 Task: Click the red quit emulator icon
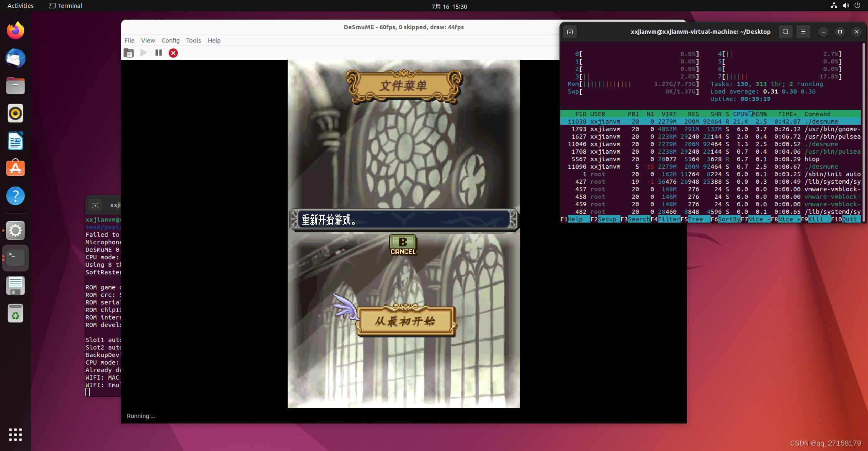[173, 53]
